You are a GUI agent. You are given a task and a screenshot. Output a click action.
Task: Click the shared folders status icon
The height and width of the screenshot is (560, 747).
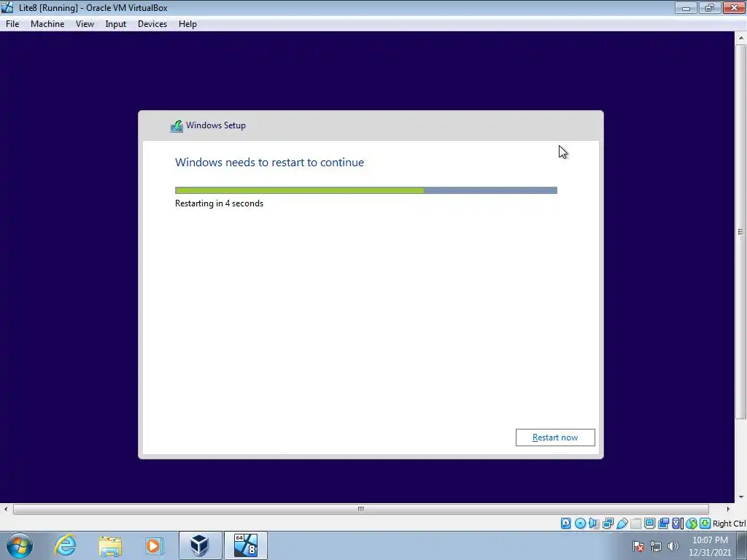636,524
